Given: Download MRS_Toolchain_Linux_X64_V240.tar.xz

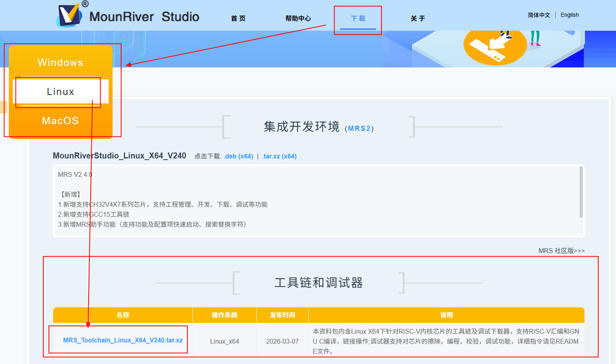Looking at the screenshot, I should click(123, 340).
